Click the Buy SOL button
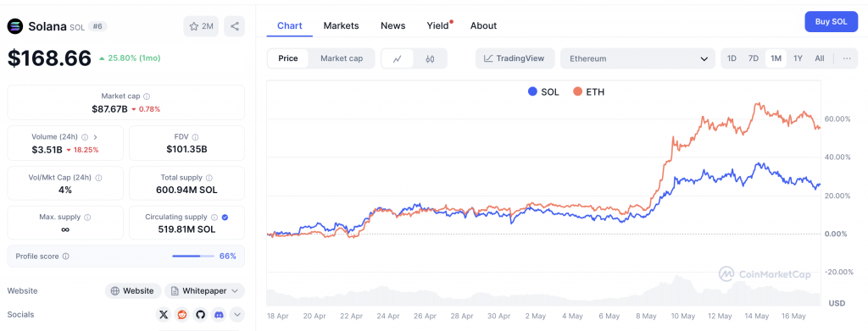This screenshot has height=331, width=868. point(831,21)
